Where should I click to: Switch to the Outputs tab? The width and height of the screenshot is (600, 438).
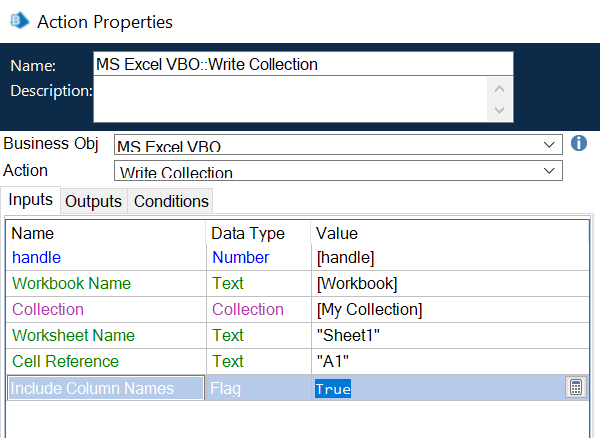pos(93,201)
